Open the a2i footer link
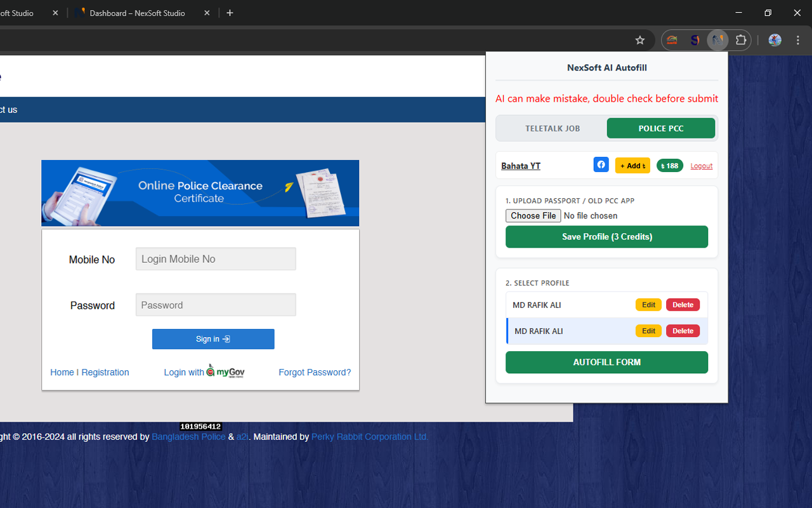 point(242,437)
